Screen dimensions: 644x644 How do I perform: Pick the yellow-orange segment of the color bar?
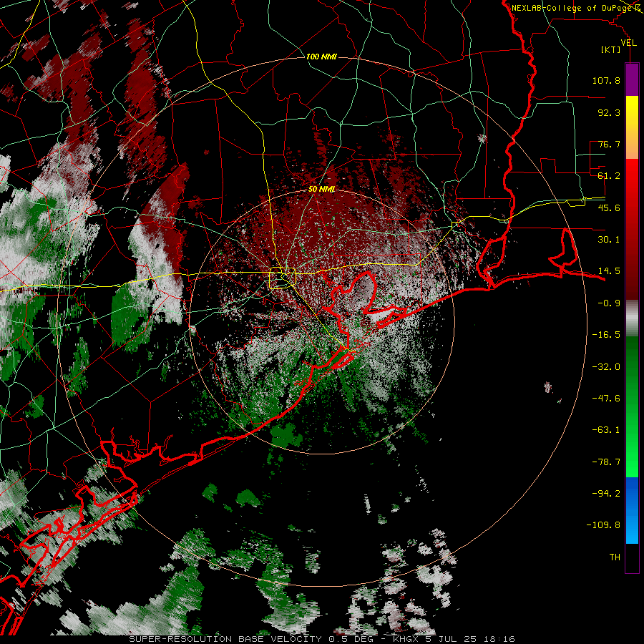click(x=632, y=127)
